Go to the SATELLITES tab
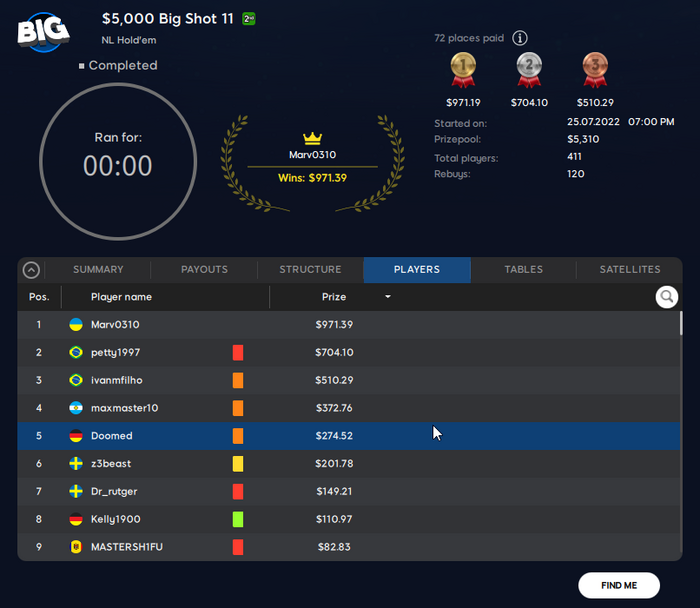700x608 pixels. pyautogui.click(x=629, y=270)
